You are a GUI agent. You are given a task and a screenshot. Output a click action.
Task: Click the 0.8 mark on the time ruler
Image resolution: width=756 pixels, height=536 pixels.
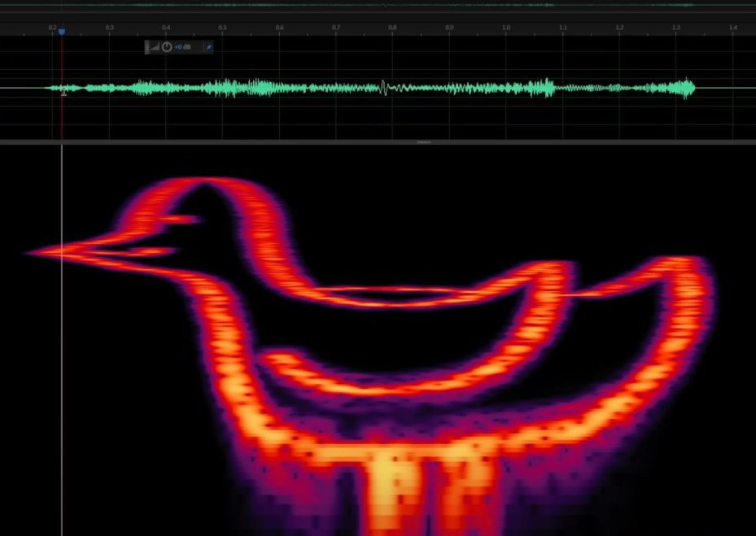click(x=392, y=28)
